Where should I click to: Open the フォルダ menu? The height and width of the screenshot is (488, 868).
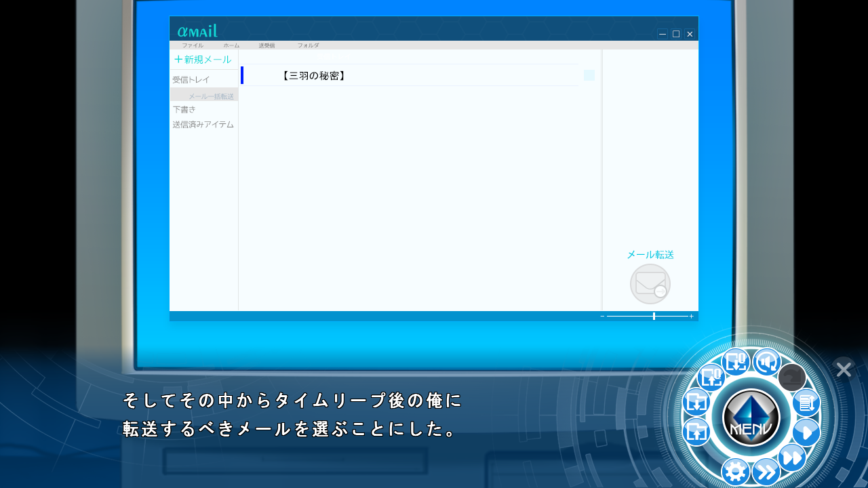[308, 45]
